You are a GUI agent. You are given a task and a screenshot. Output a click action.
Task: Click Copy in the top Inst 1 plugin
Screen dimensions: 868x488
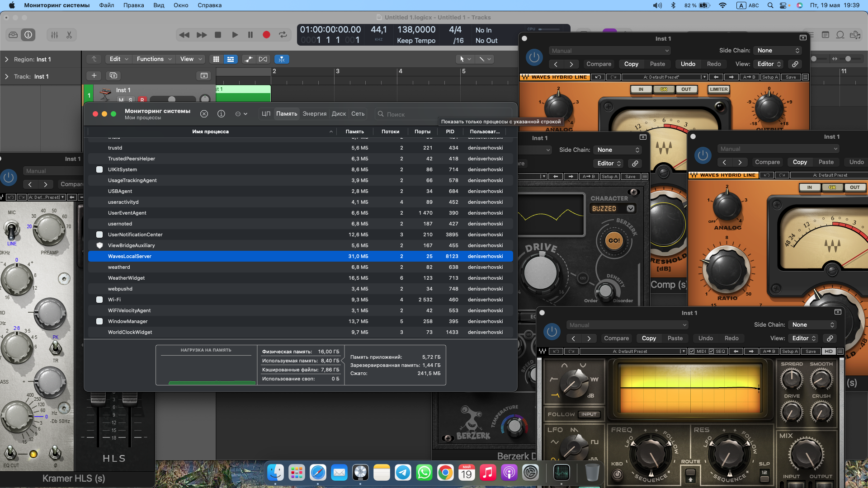[x=631, y=64]
